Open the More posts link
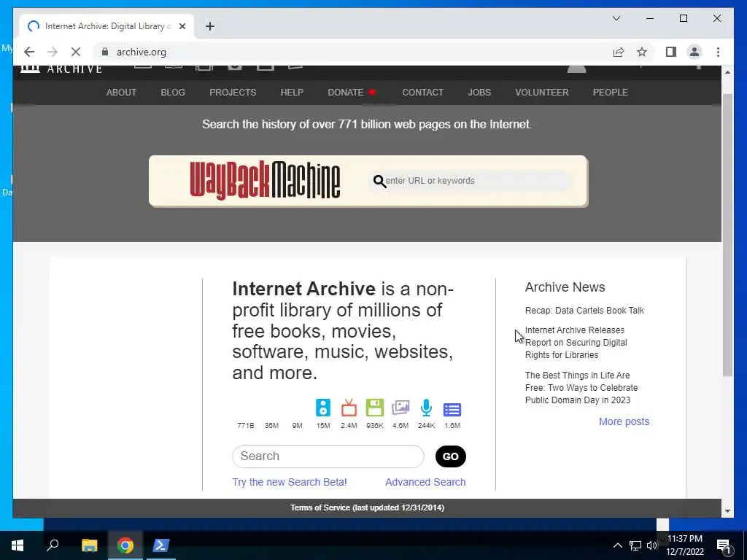The image size is (747, 560). tap(624, 421)
